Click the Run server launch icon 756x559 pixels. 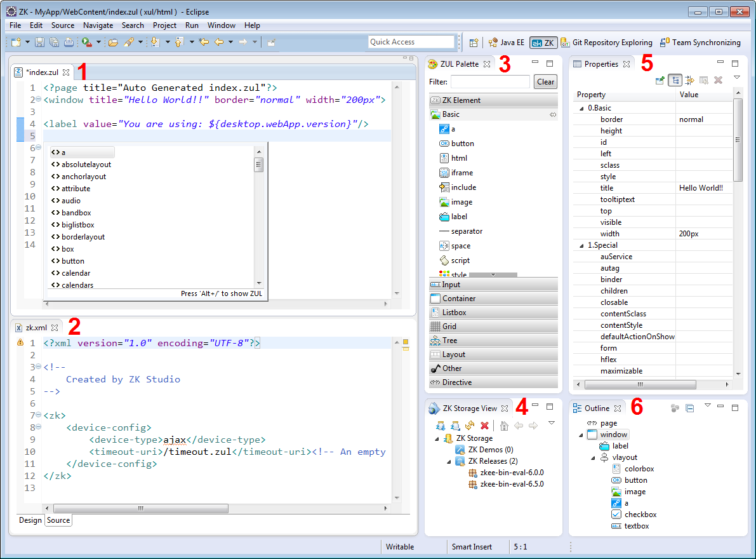tap(87, 43)
